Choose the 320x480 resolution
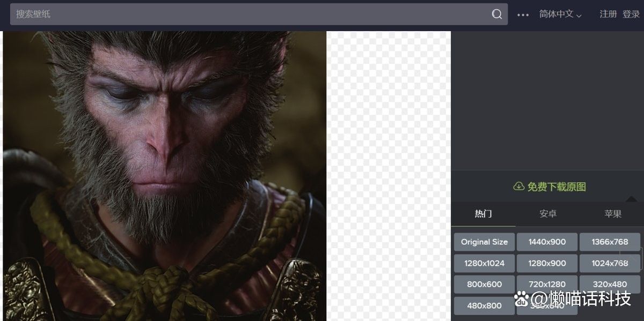 click(x=610, y=284)
